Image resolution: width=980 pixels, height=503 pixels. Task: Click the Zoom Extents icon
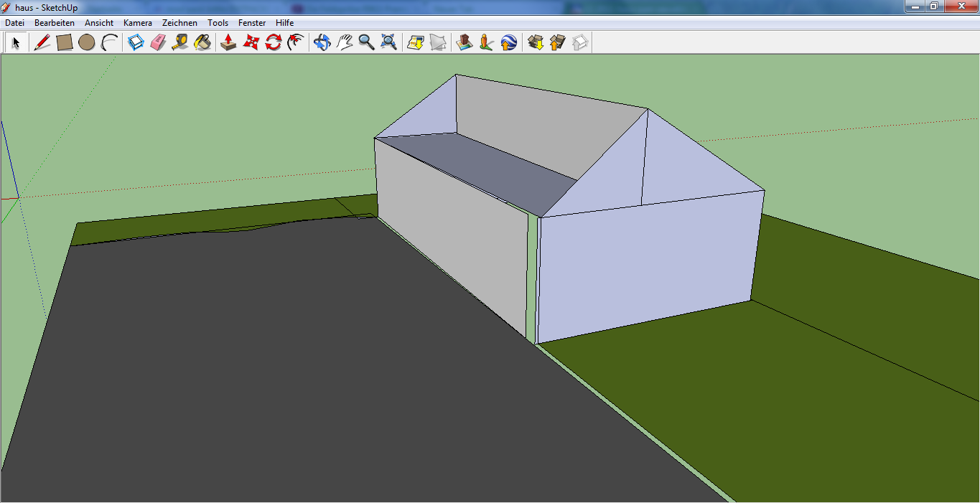pos(389,42)
